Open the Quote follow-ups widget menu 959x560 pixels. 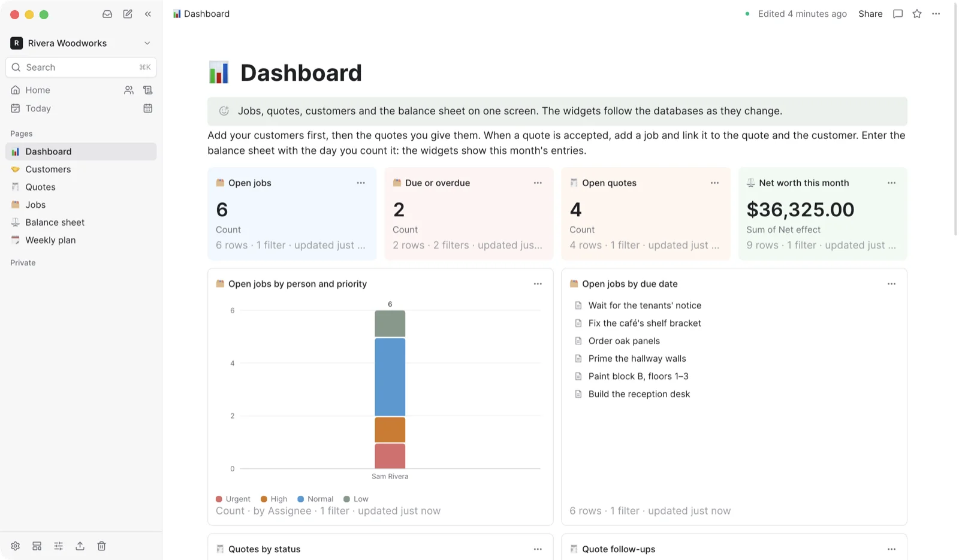[x=892, y=549]
